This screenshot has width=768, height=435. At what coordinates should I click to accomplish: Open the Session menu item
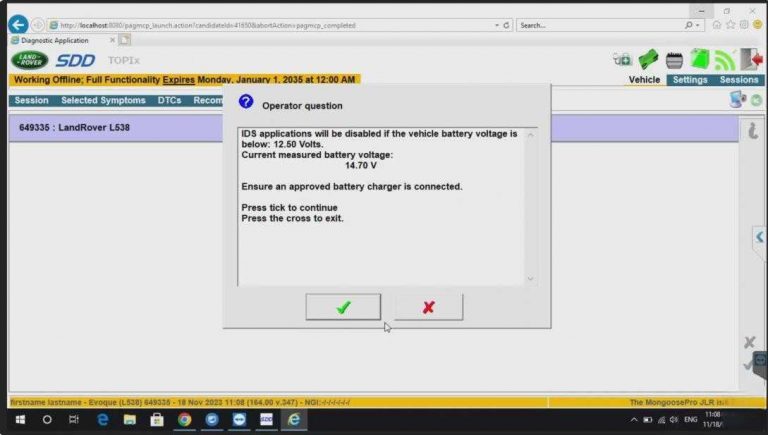31,100
